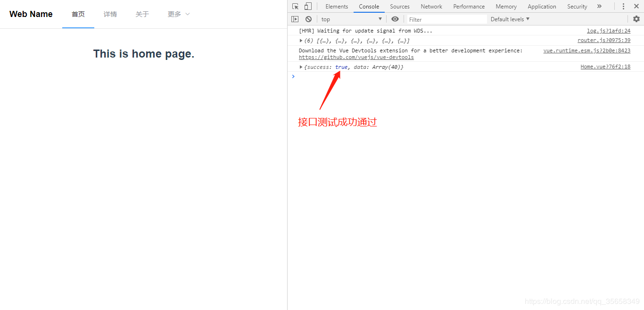
Task: Click the This is home page heading
Action: (144, 54)
